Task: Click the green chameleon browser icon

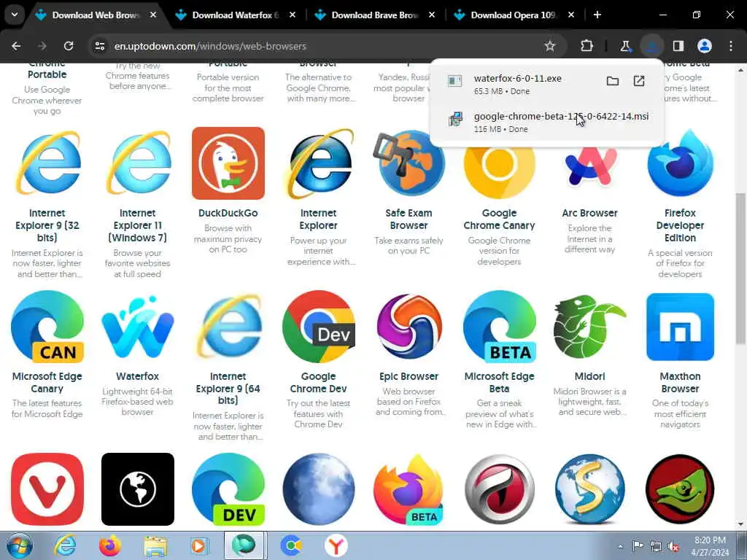Action: tap(681, 489)
